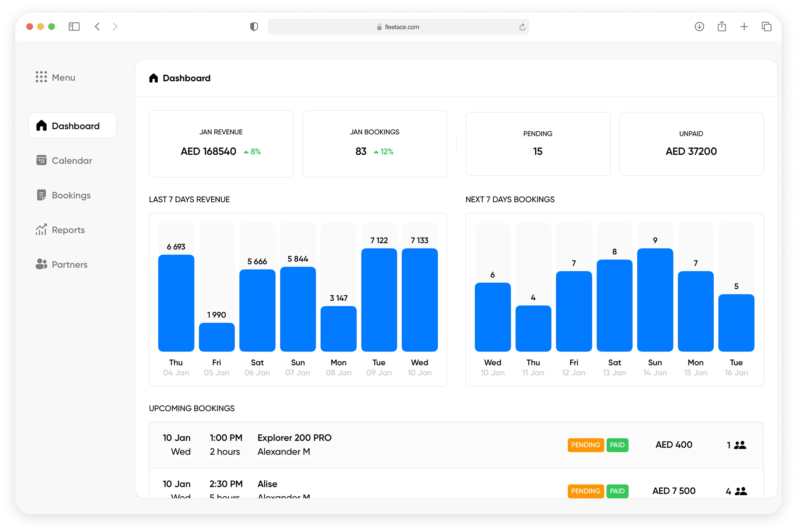Image resolution: width=797 pixels, height=532 pixels.
Task: Click the Share icon in toolbar
Action: coord(722,26)
